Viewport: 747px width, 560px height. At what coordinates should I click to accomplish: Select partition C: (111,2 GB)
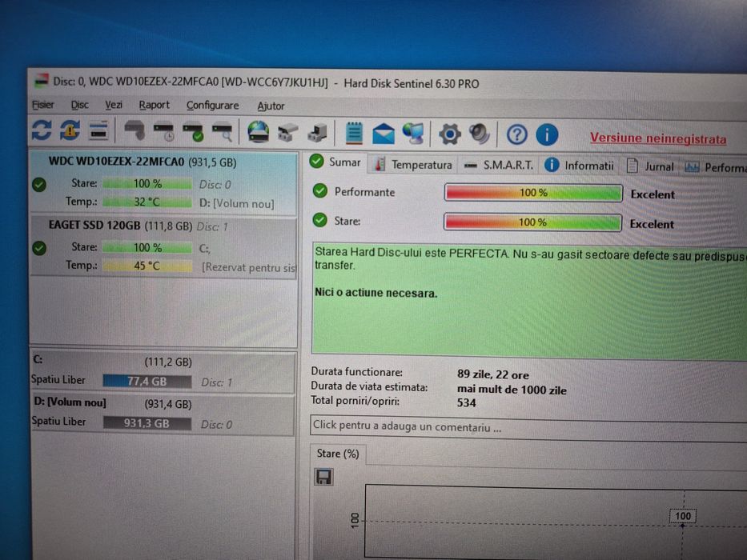(163, 373)
